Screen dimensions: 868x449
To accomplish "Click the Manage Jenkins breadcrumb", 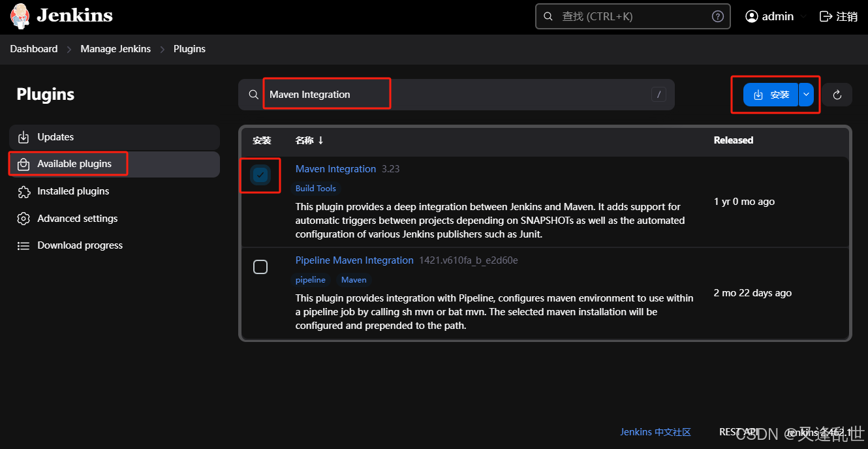I will point(116,49).
